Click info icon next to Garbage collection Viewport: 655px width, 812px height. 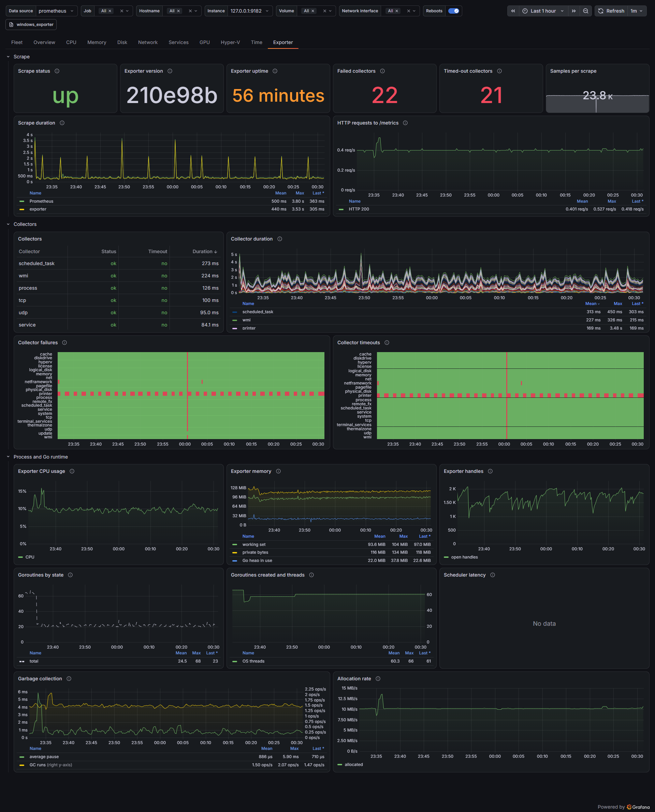pos(69,679)
